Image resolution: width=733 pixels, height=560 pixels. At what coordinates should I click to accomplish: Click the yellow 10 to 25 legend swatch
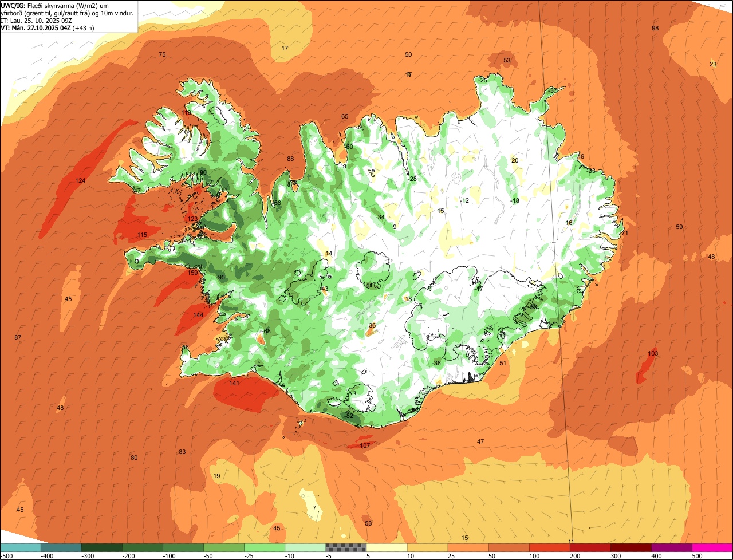click(427, 547)
